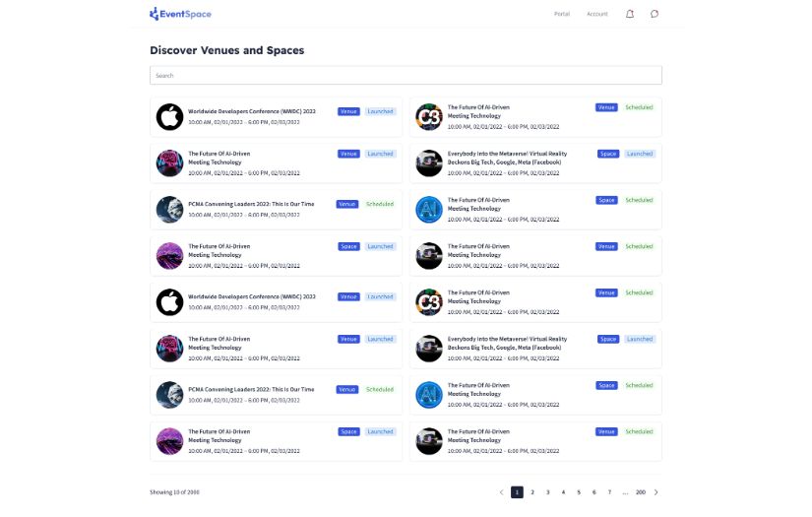This screenshot has width=812, height=517.
Task: Click Launched tag on lower Metaverse card
Action: pyautogui.click(x=640, y=340)
